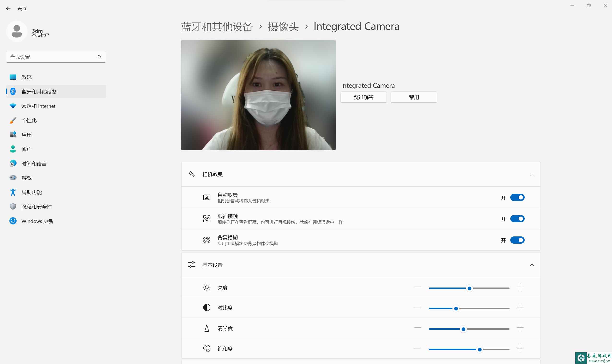The width and height of the screenshot is (612, 364).
Task: Click the triangle icon for 清晰度
Action: pos(207,328)
